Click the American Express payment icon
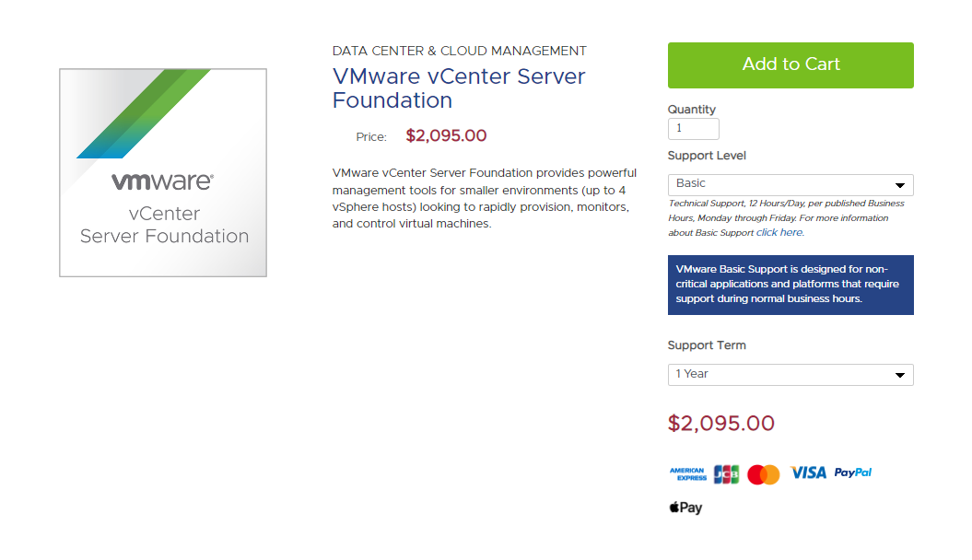This screenshot has height=560, width=972. click(x=687, y=474)
